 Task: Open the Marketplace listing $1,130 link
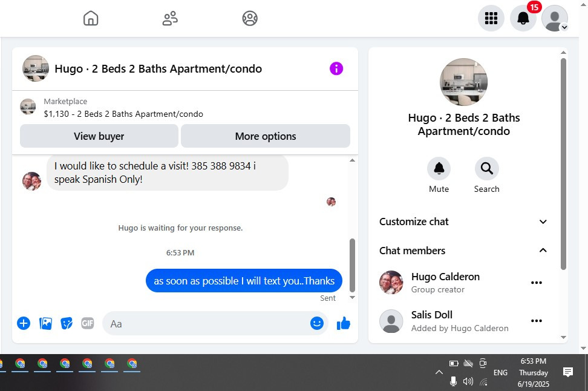click(123, 114)
